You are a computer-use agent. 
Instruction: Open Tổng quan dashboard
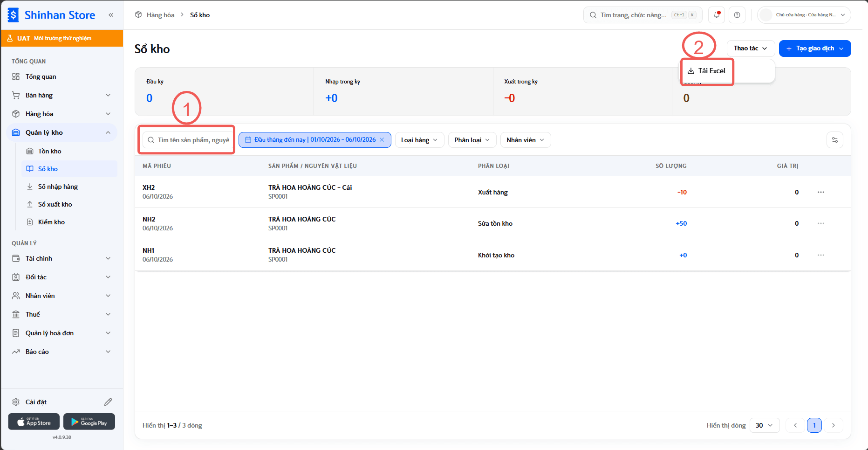62,76
